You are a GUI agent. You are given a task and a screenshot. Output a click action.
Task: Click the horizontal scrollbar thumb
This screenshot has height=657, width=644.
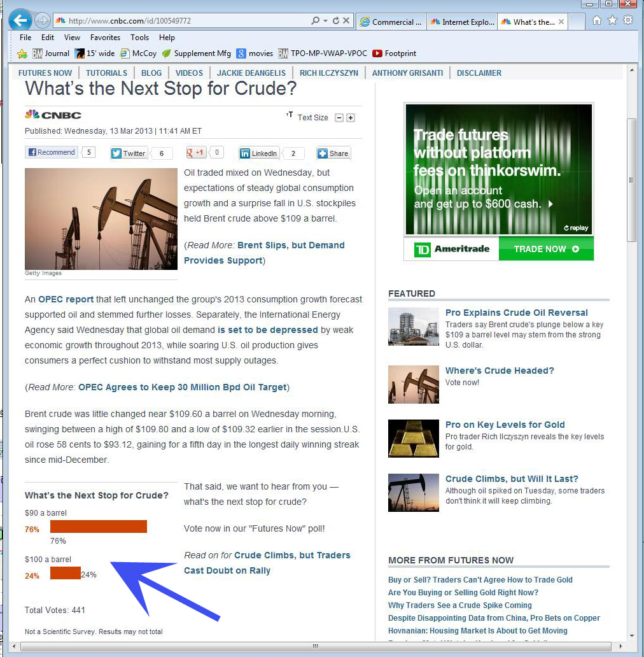tap(315, 646)
